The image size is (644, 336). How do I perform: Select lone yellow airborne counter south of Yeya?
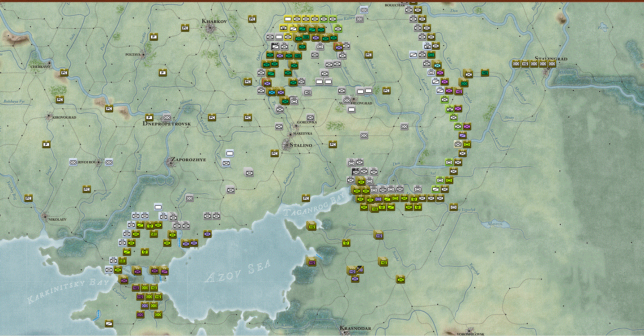[346, 243]
